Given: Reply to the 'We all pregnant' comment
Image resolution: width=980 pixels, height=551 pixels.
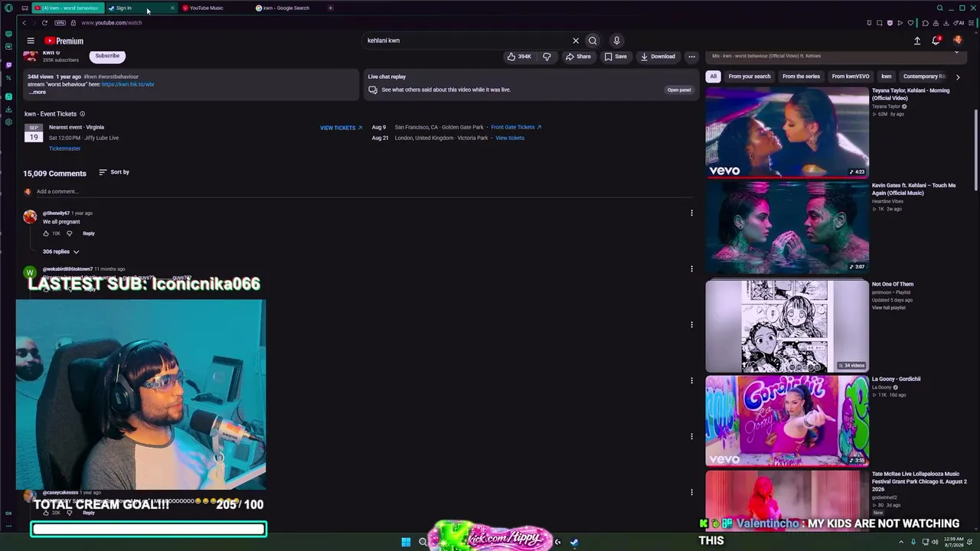Looking at the screenshot, I should coord(89,233).
